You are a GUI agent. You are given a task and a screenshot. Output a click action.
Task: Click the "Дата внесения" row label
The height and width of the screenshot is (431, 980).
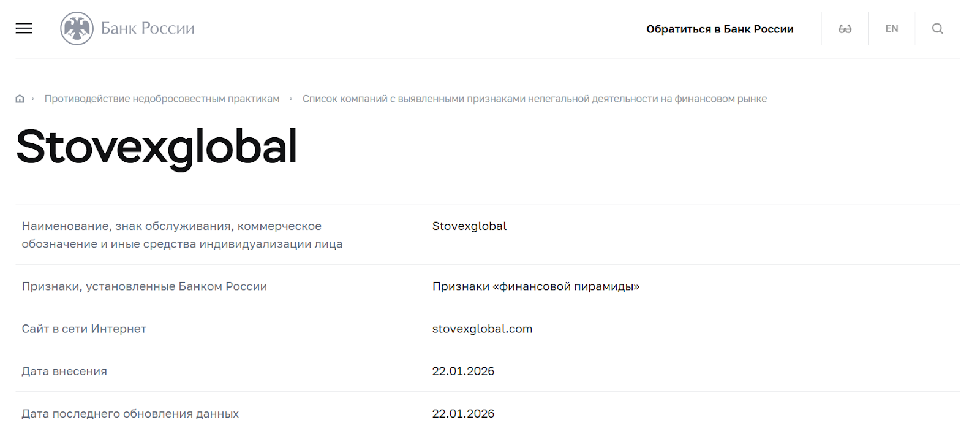tap(64, 371)
